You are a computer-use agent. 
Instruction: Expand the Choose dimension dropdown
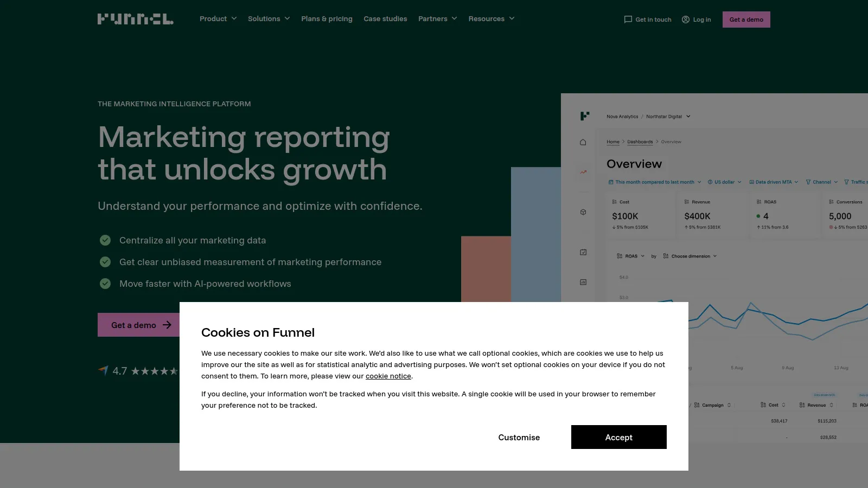click(x=690, y=256)
